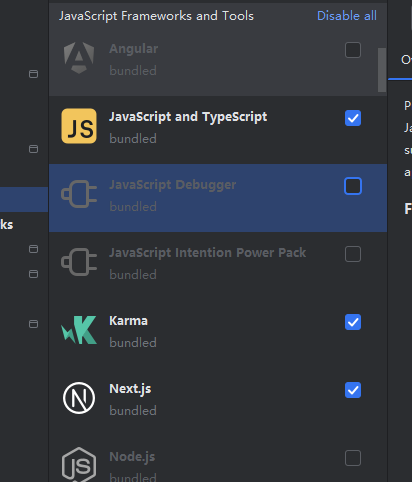Enable the Angular plugin checkbox
The height and width of the screenshot is (482, 412).
353,50
